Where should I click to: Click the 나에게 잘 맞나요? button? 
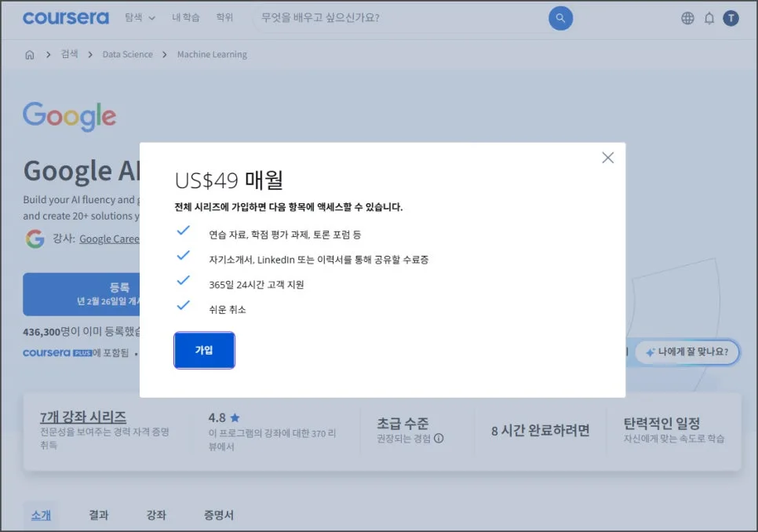click(687, 352)
